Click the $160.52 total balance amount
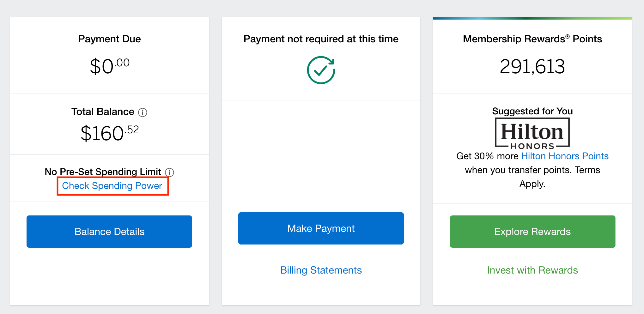This screenshot has width=644, height=314. (x=110, y=133)
